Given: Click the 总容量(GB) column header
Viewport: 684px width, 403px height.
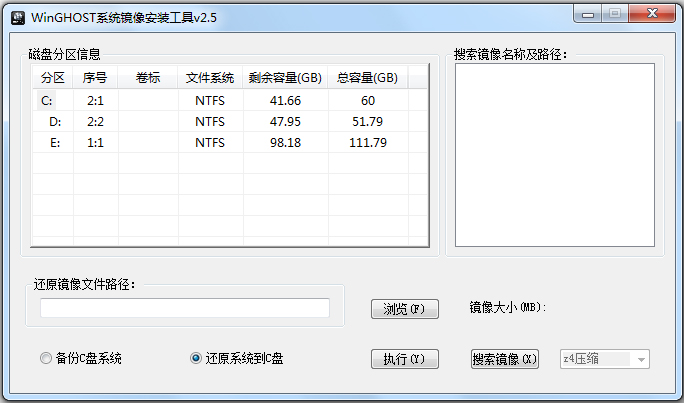Looking at the screenshot, I should [x=368, y=78].
